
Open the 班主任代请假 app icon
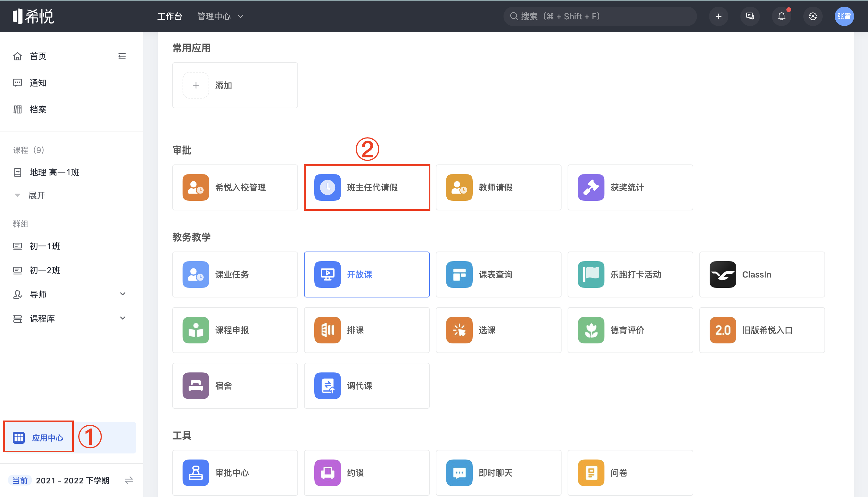click(x=327, y=187)
